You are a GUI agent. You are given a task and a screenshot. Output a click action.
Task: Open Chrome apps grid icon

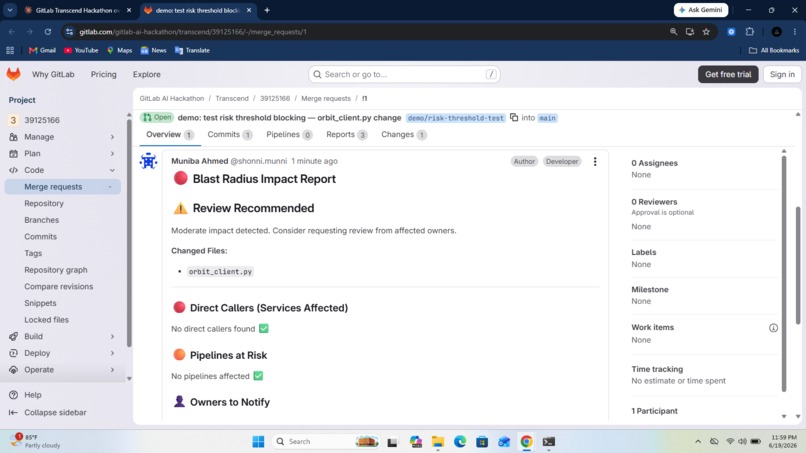coord(10,50)
